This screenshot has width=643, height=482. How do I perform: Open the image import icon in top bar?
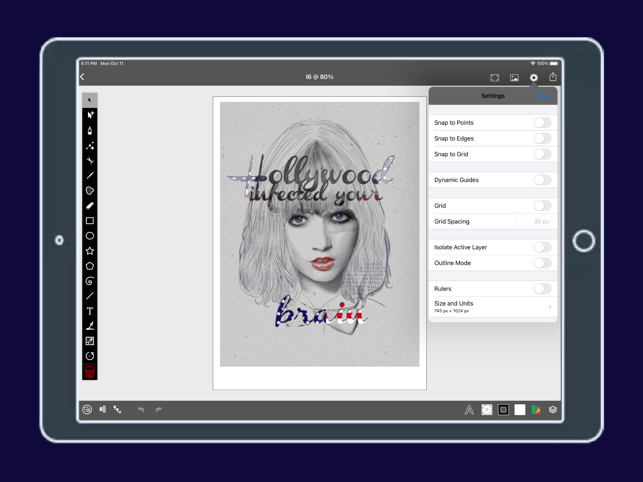pos(514,78)
